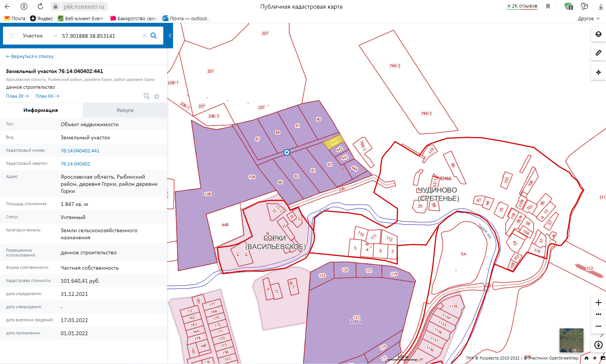The width and height of the screenshot is (606, 364).
Task: Show parcel 76:14:040402:441 on the map
Action: pyautogui.click(x=147, y=96)
